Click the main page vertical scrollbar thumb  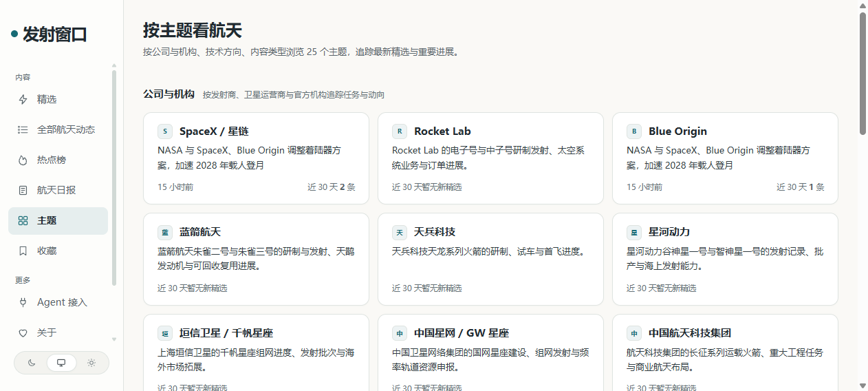(x=862, y=73)
